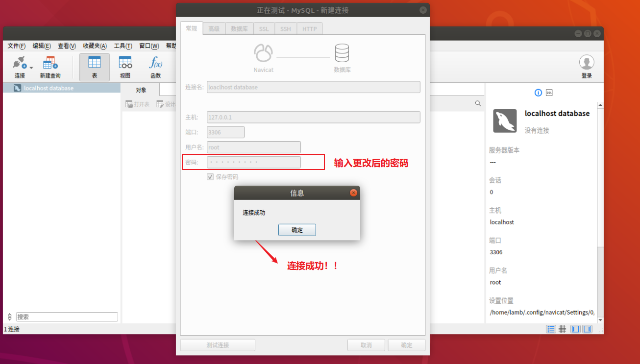Switch to the 常规 tab in connection dialog
Image resolution: width=640 pixels, height=364 pixels.
point(191,28)
